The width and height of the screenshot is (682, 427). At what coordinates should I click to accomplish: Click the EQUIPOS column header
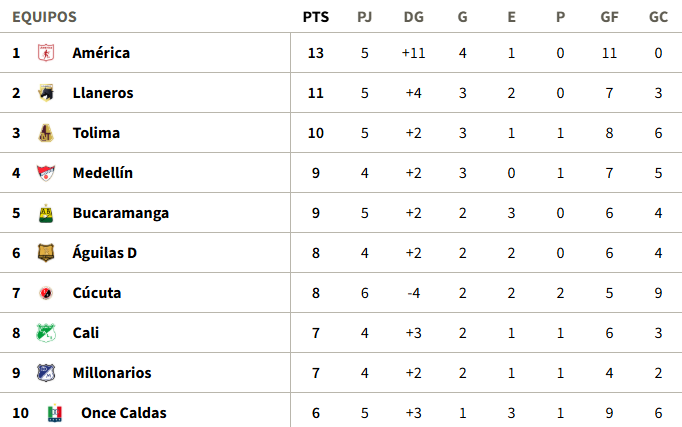(44, 17)
